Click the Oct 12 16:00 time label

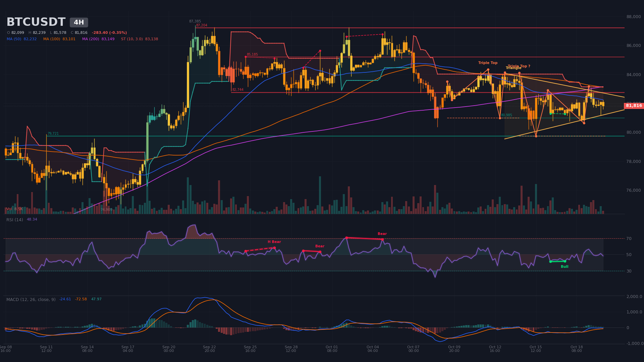click(x=495, y=349)
